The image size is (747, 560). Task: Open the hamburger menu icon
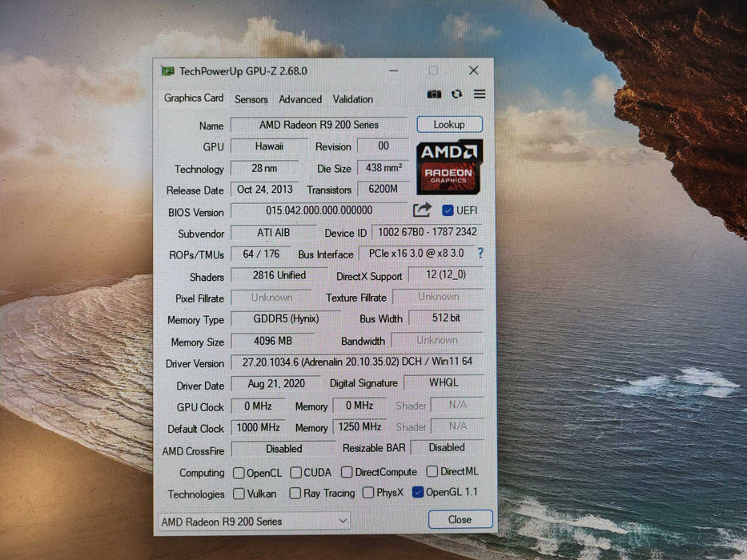(480, 94)
